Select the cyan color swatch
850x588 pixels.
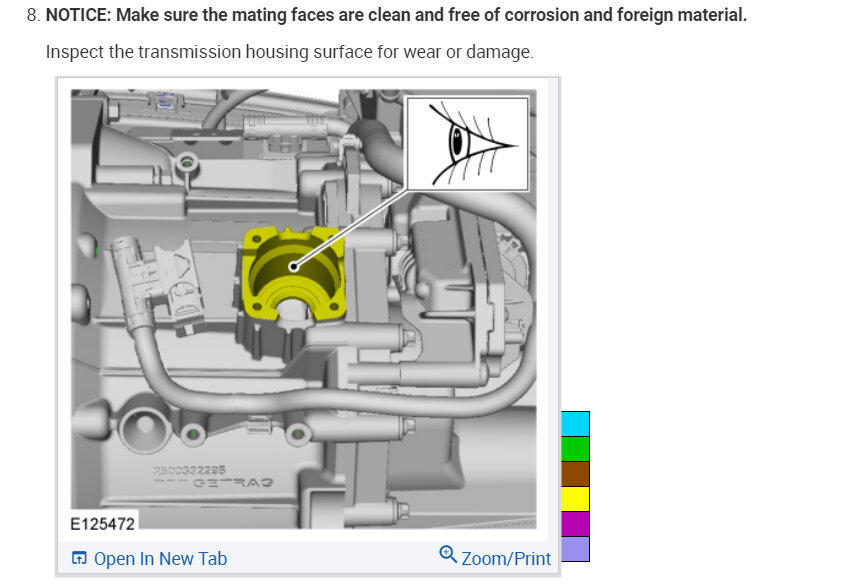575,424
